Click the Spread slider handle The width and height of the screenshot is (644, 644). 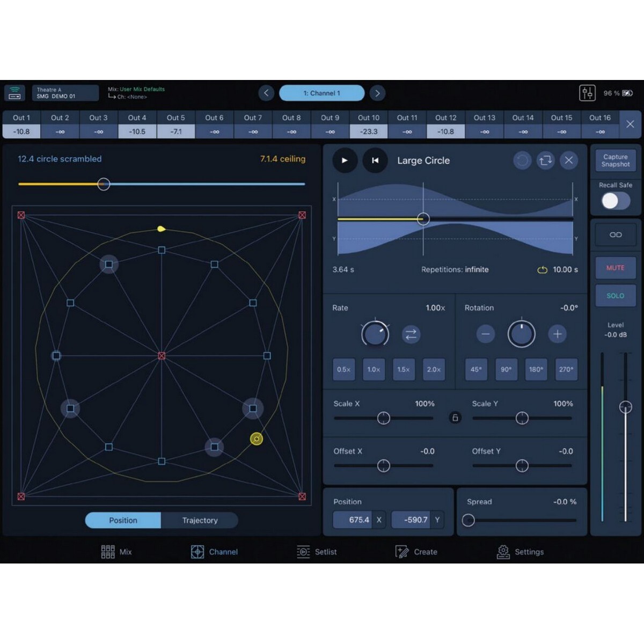click(x=469, y=520)
